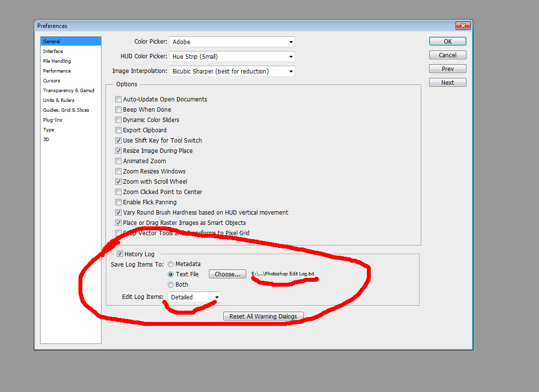This screenshot has width=539, height=392.
Task: Check the Beep When Done box
Action: click(118, 109)
